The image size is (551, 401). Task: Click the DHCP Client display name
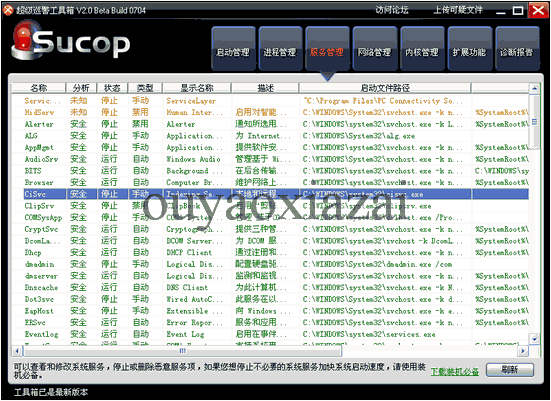click(x=189, y=252)
